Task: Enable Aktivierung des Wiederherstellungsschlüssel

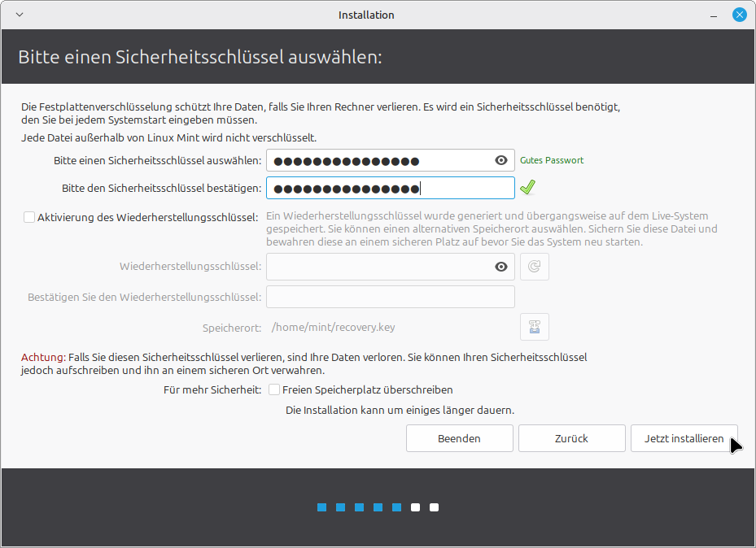Action: (x=29, y=217)
